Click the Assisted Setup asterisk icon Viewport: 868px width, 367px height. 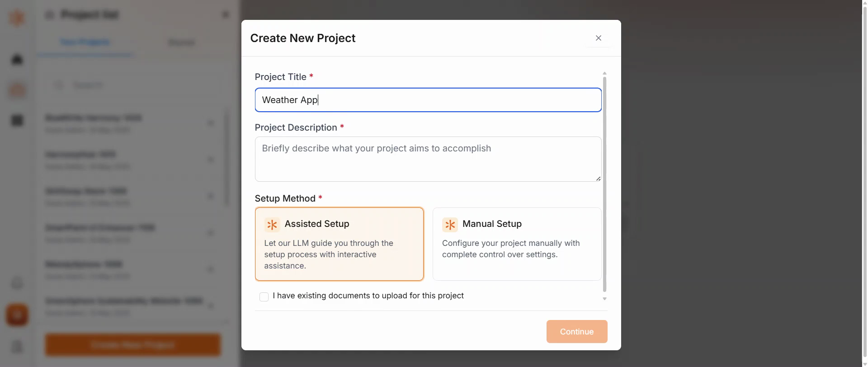tap(272, 225)
